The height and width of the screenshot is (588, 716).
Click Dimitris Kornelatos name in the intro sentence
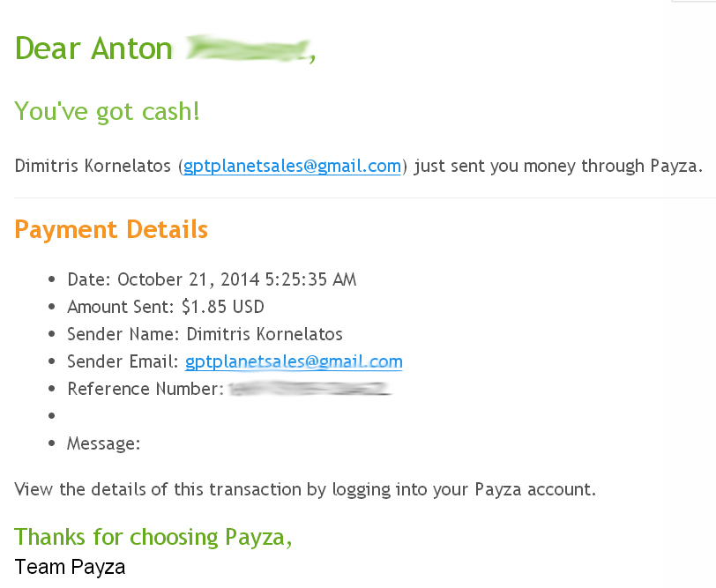point(95,166)
